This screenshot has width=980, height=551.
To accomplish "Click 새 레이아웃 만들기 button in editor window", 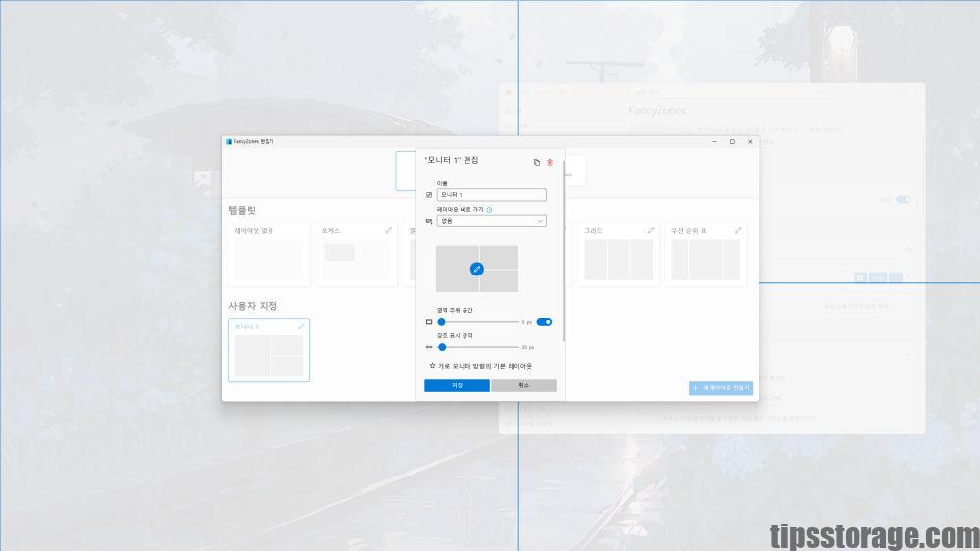I will (x=720, y=388).
